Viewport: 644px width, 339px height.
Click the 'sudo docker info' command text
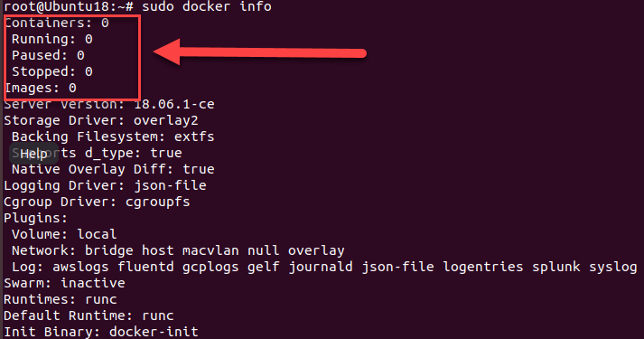coord(207,6)
